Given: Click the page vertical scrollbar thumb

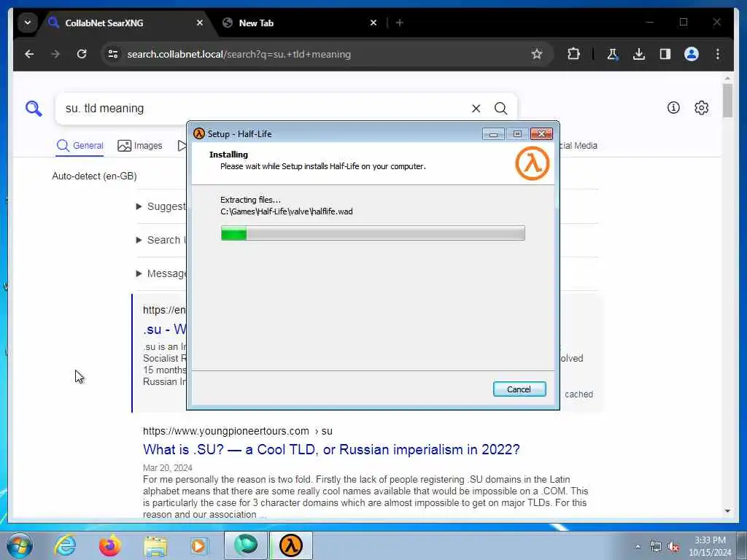Looking at the screenshot, I should [x=727, y=101].
